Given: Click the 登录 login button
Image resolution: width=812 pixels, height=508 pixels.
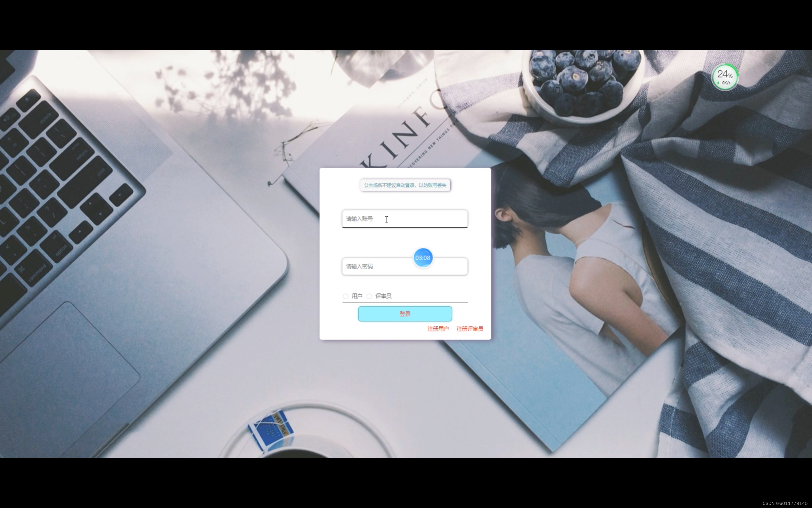Looking at the screenshot, I should (x=405, y=314).
